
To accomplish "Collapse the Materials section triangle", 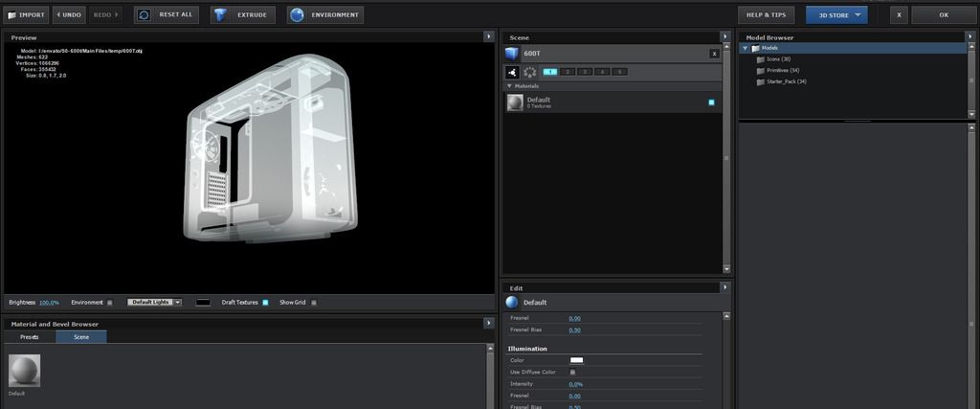I will (509, 86).
